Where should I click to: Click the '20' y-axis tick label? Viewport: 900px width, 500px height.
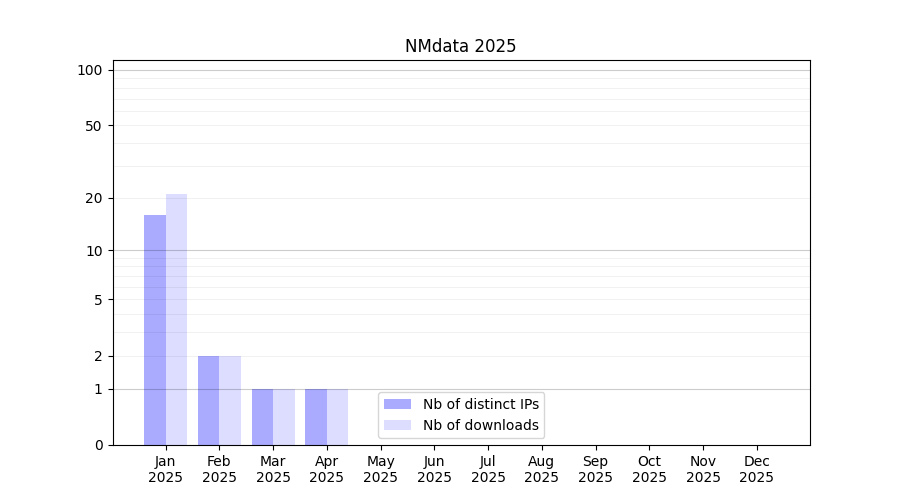tap(94, 198)
